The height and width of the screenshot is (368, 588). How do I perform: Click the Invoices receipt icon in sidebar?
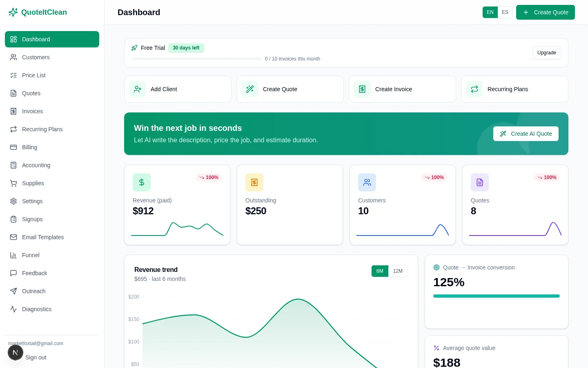(13, 111)
